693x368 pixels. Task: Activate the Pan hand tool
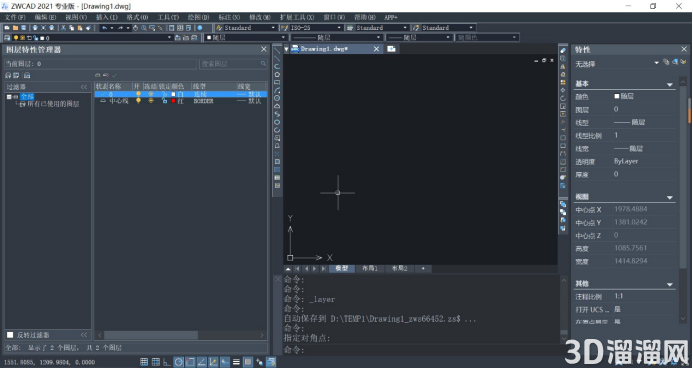pos(135,28)
